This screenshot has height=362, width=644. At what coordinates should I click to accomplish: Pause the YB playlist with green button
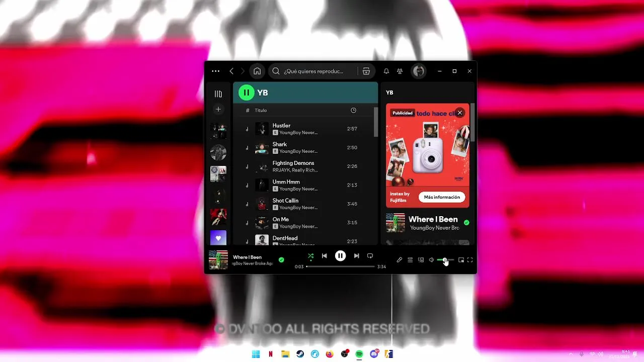pos(247,93)
